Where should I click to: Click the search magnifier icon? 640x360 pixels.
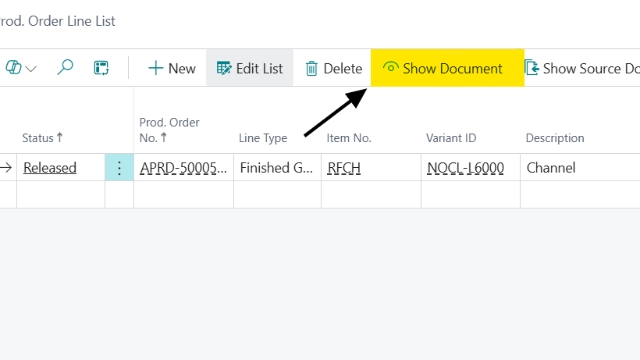[x=65, y=67]
